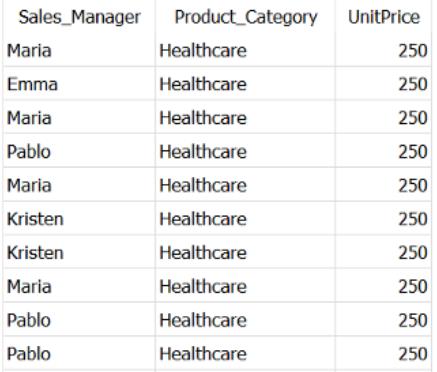Click the Product_Category column header
Image resolution: width=437 pixels, height=372 pixels.
pos(246,17)
